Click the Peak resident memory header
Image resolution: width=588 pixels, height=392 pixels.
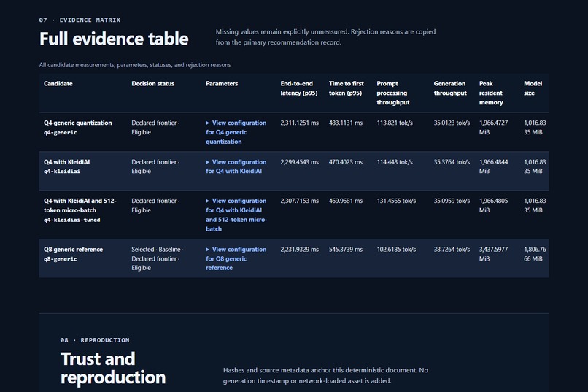coord(491,93)
